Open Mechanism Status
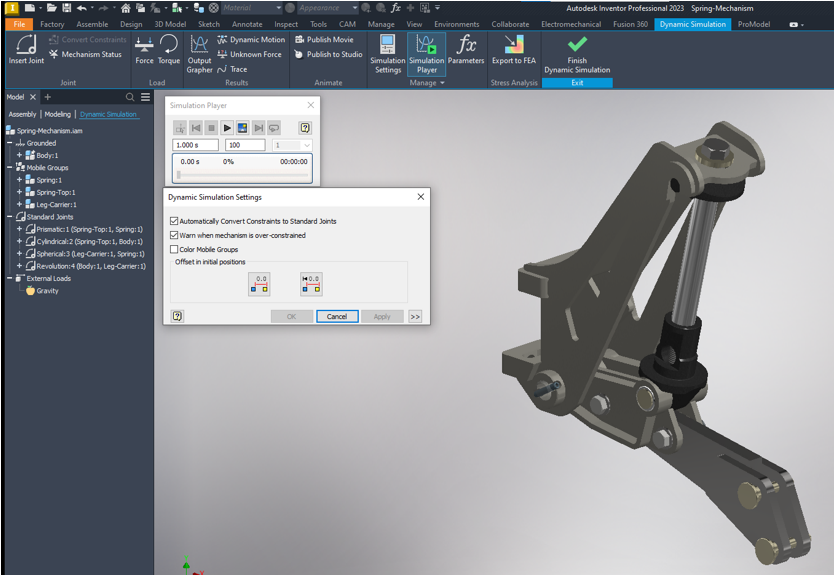The height and width of the screenshot is (576, 834). pyautogui.click(x=85, y=54)
